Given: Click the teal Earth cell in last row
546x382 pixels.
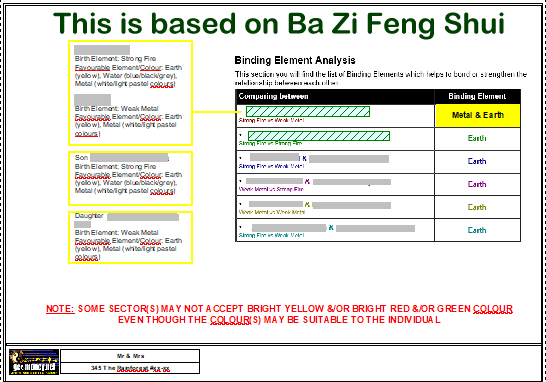Looking at the screenshot, I should [x=477, y=230].
